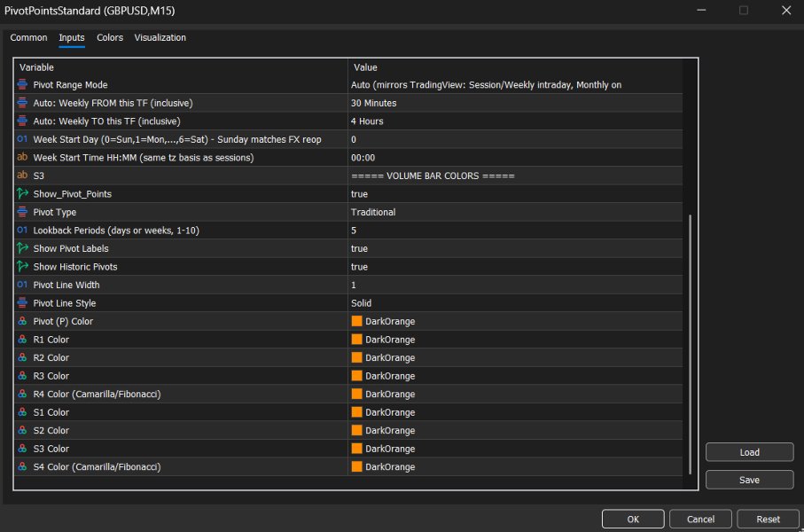The width and height of the screenshot is (804, 532).
Task: Toggle the Show Historic Pivots true value
Action: [515, 267]
